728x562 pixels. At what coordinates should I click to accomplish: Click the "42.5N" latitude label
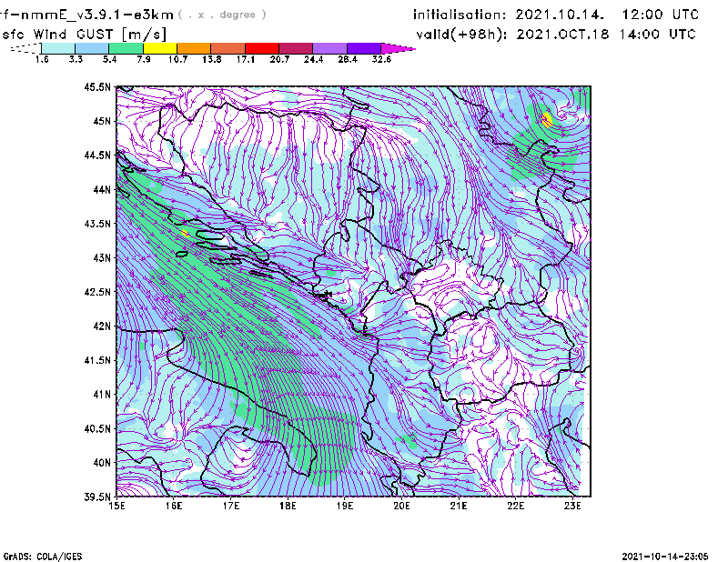coord(97,292)
